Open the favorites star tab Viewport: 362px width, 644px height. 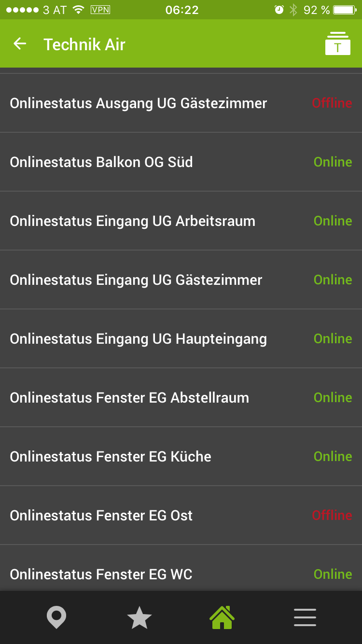[139, 617]
